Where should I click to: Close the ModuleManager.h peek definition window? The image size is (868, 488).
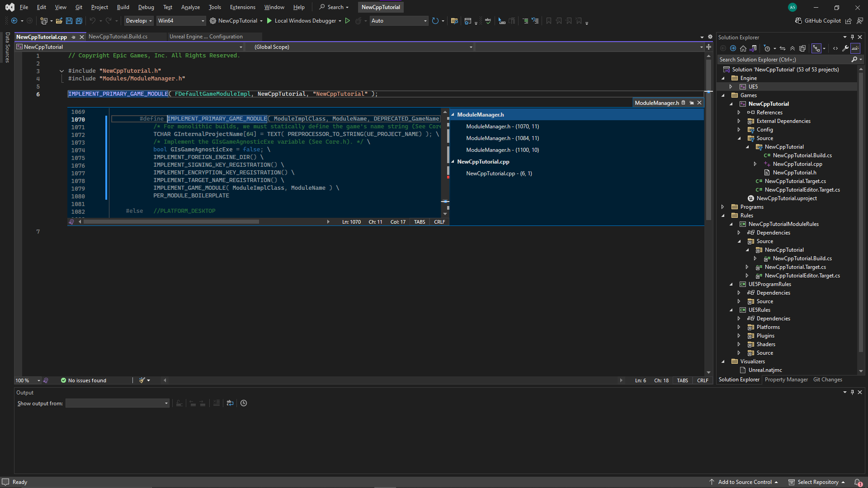pos(699,103)
